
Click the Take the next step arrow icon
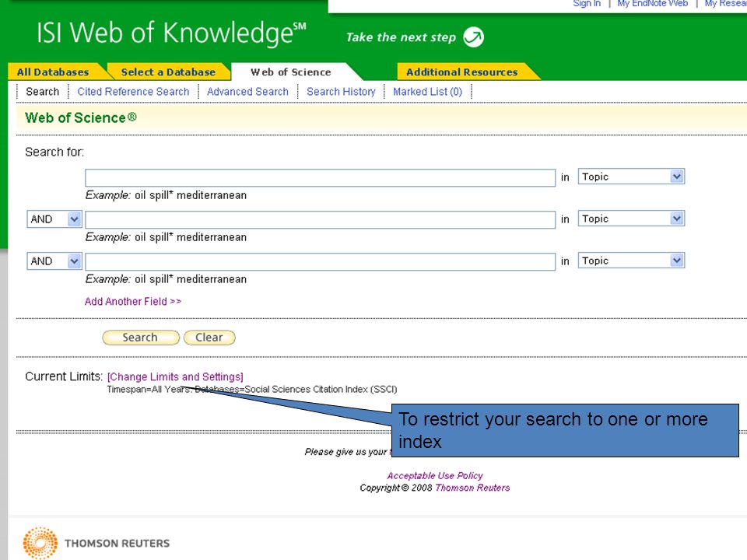coord(474,37)
